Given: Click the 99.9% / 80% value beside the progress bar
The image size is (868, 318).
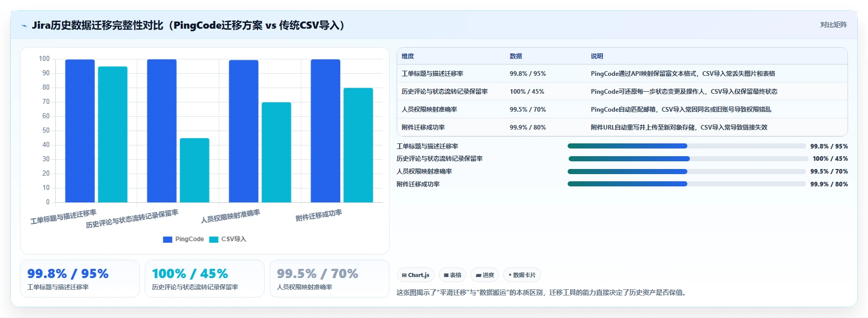Looking at the screenshot, I should (829, 184).
